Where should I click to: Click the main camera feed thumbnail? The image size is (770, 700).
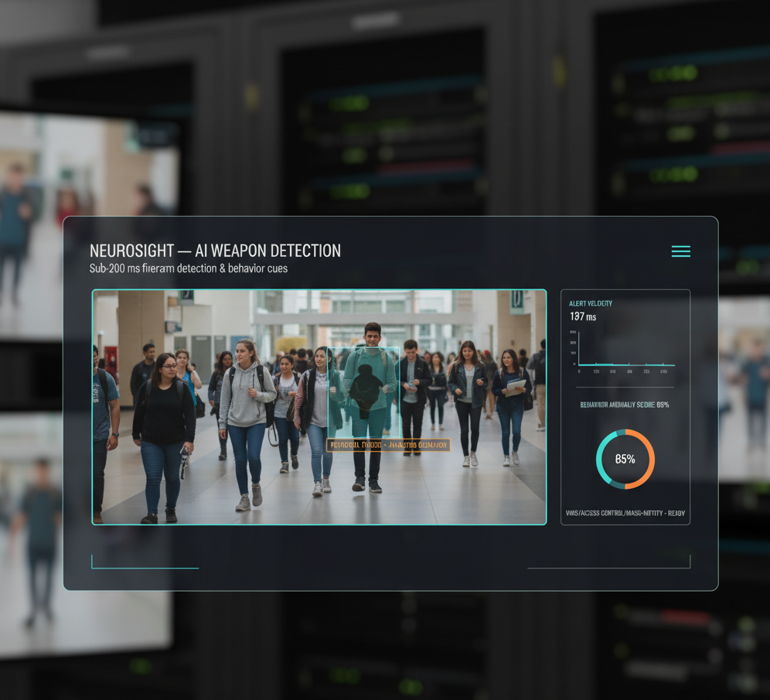tap(319, 406)
